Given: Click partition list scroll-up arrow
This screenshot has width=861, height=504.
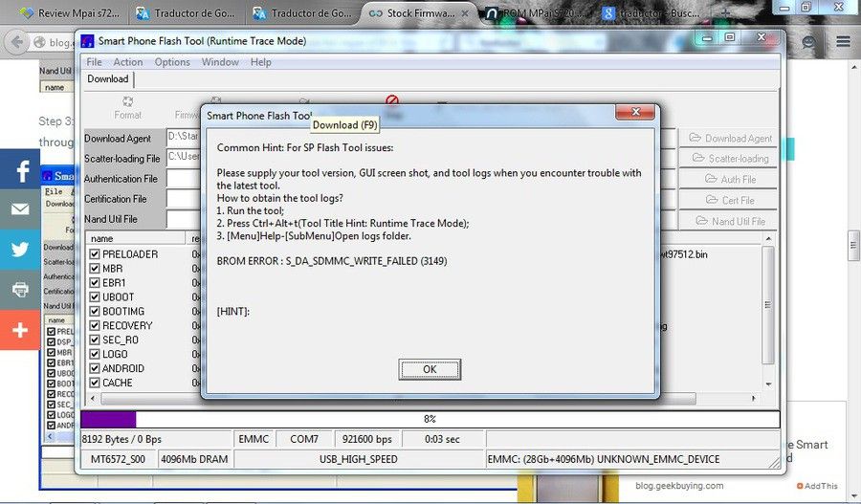Looking at the screenshot, I should pyautogui.click(x=768, y=239).
